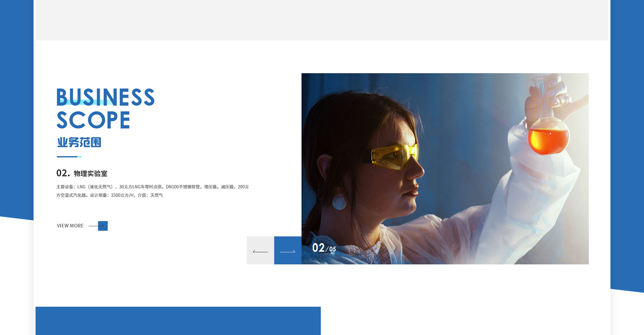Image resolution: width=644 pixels, height=335 pixels.
Task: Click the next slide right arrow
Action: (x=287, y=251)
